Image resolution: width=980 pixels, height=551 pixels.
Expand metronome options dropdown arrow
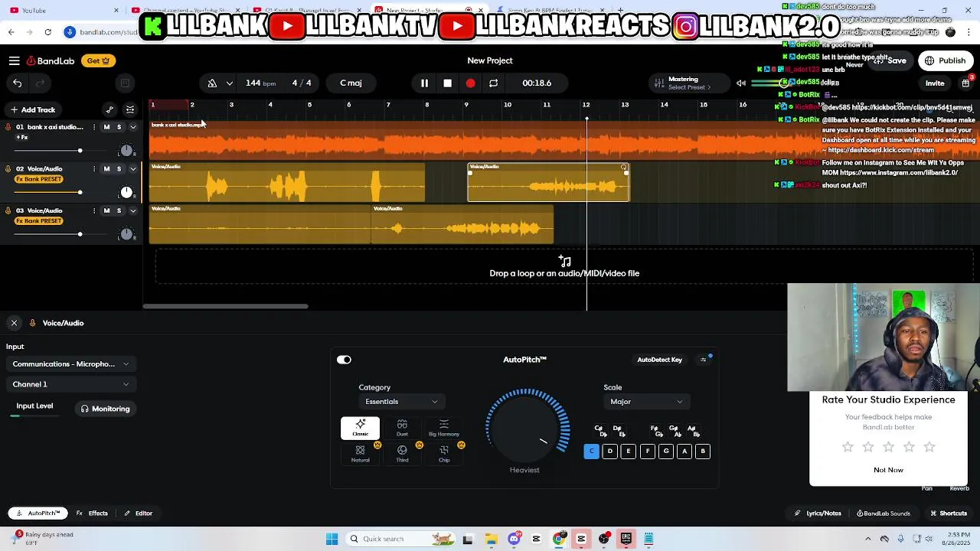point(229,83)
